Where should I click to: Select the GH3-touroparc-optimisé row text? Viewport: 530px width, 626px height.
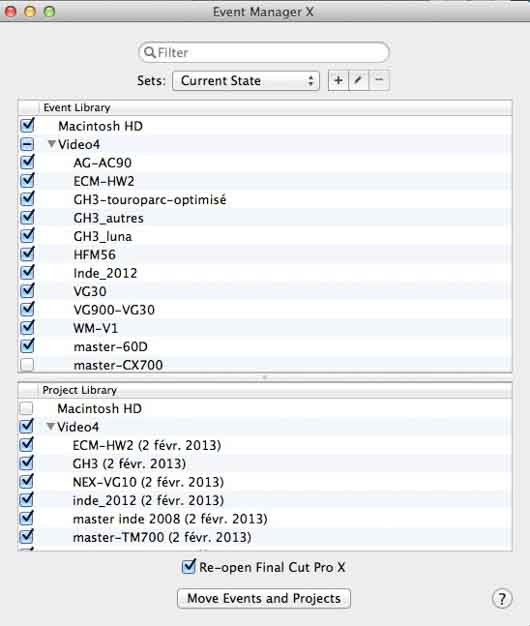[150, 200]
